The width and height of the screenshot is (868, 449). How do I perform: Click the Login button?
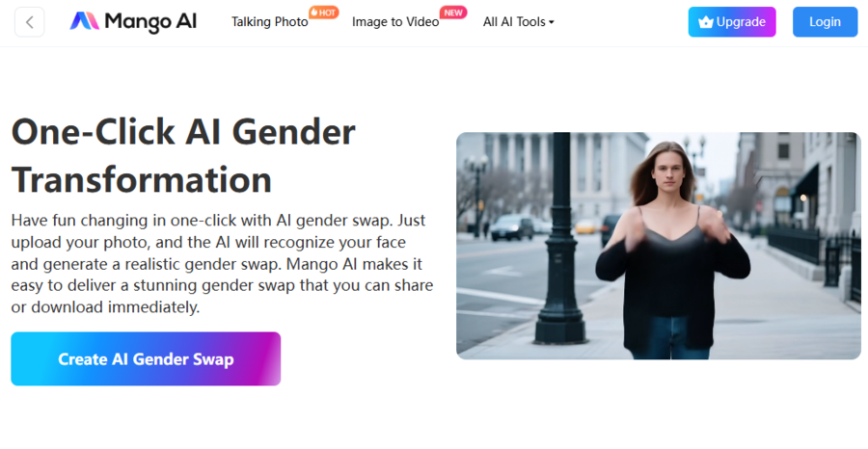tap(825, 22)
